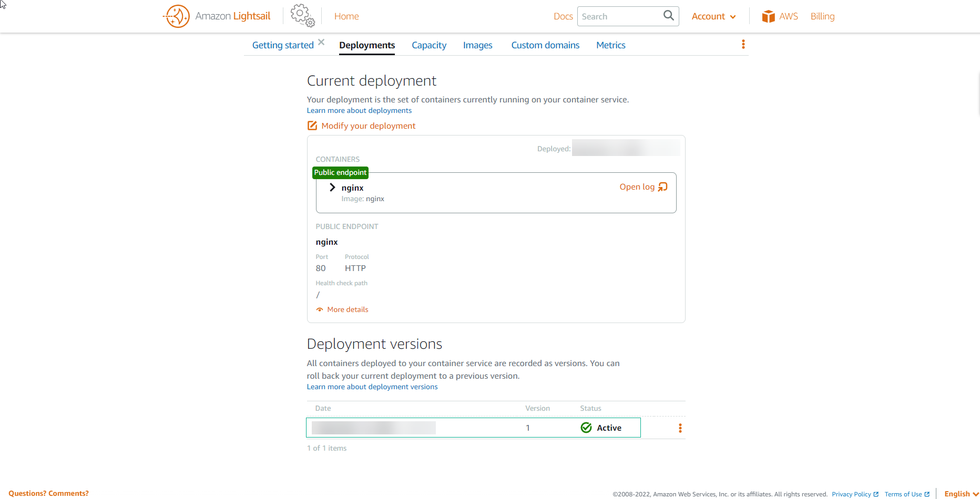Open the settings gear icon in header

303,16
